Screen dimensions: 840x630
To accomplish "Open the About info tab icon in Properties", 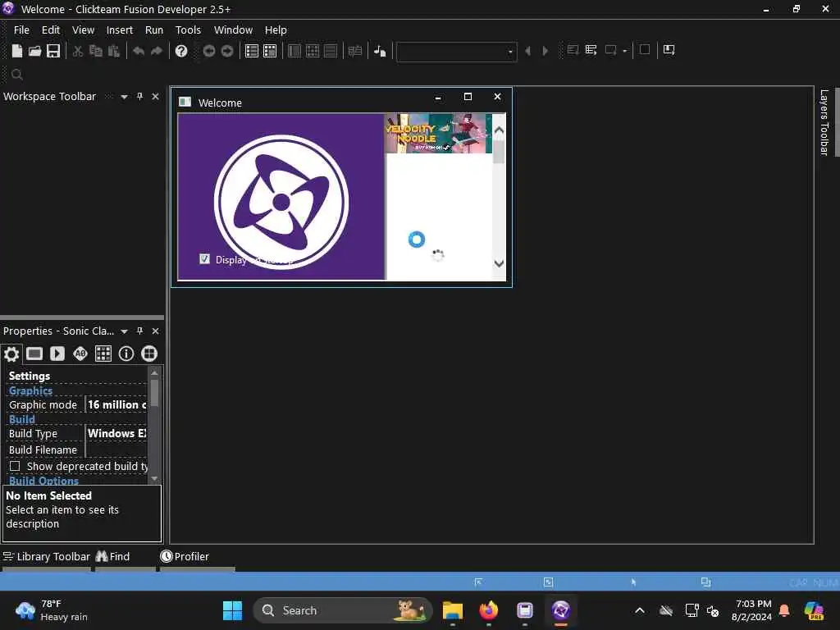I will click(x=126, y=354).
